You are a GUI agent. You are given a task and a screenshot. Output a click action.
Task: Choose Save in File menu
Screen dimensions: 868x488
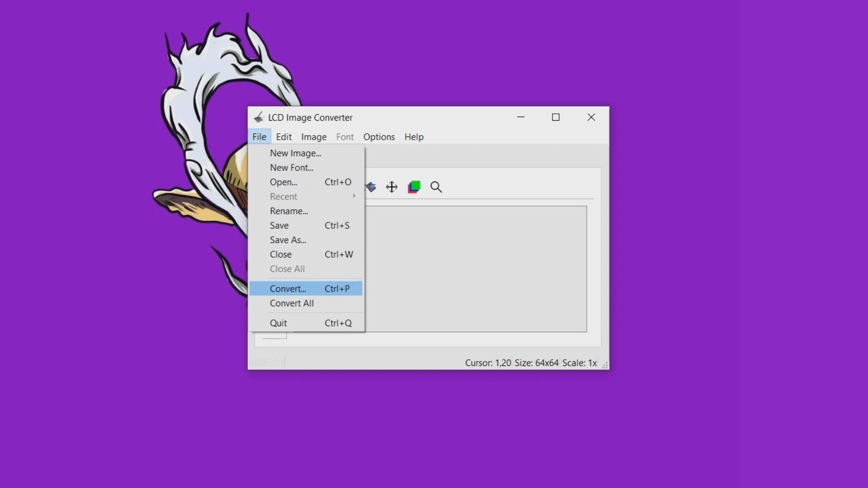pos(306,225)
